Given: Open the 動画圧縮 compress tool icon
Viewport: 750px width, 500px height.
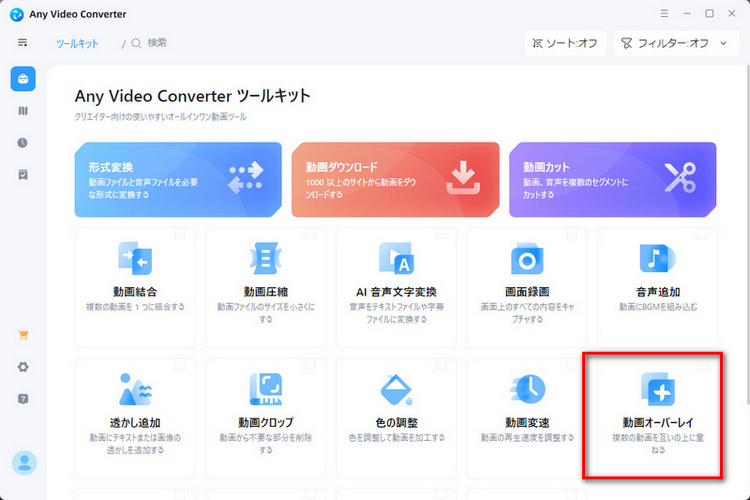Looking at the screenshot, I should 266,258.
